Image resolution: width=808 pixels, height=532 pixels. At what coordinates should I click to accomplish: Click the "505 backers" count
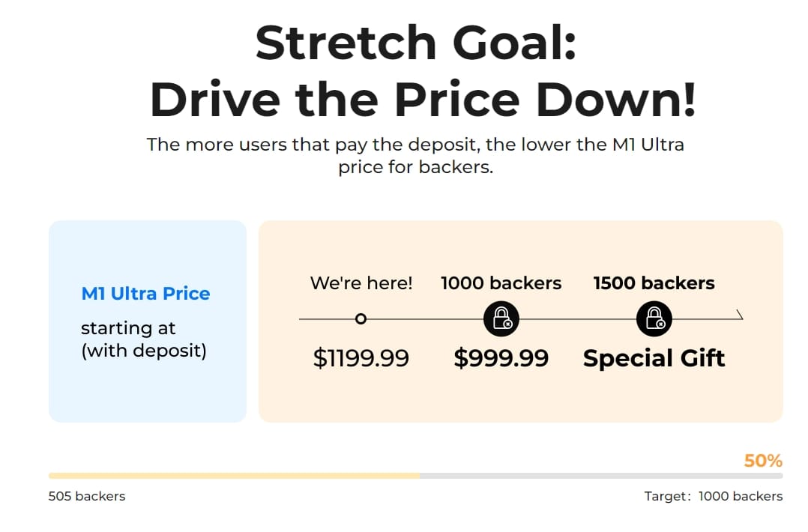(x=87, y=496)
